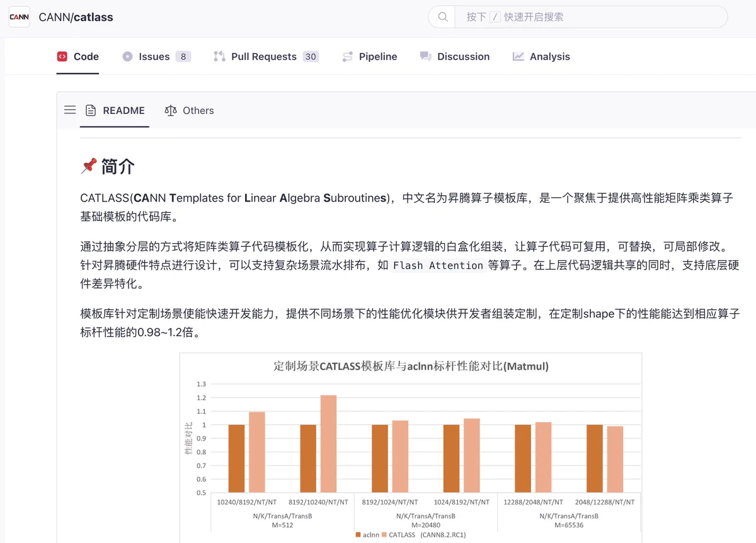Click the Issues count badge 8
Viewport: 756px width, 543px height.
[x=183, y=57]
